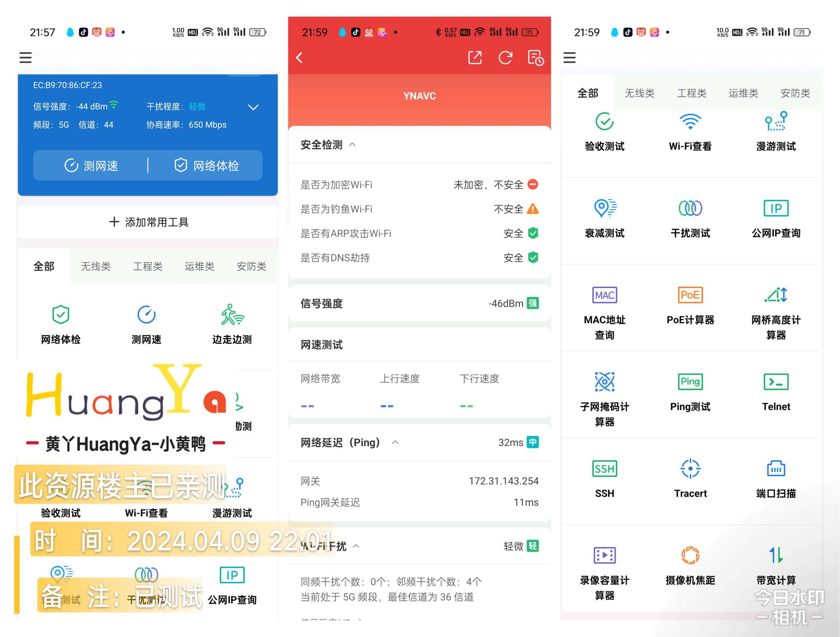Tap 干扰程度 轻微 indicator in blue card
The height and width of the screenshot is (637, 840).
[x=176, y=106]
